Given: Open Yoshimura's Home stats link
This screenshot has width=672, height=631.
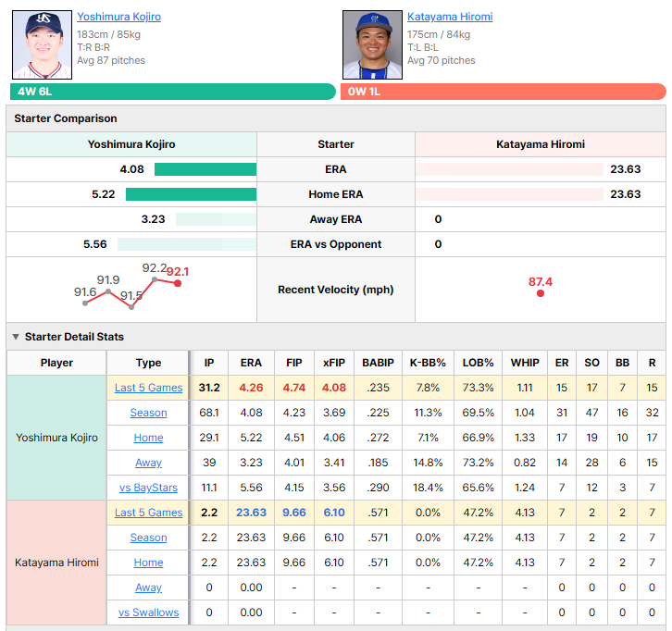Looking at the screenshot, I should coord(148,438).
